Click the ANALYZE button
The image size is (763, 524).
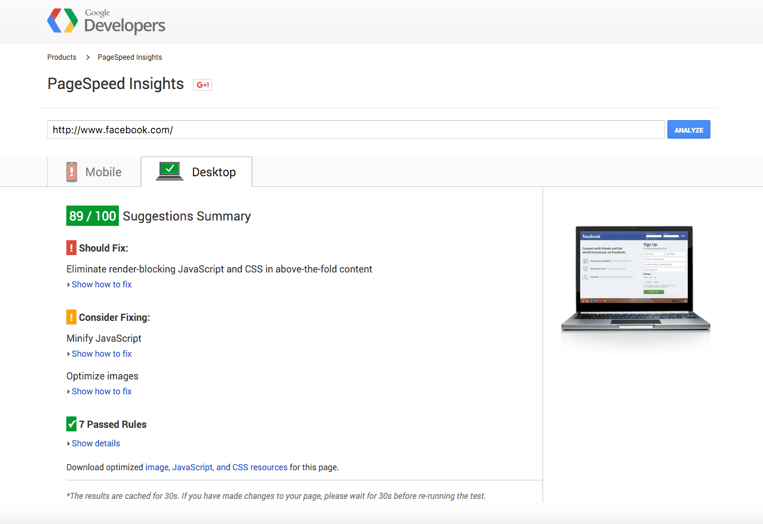689,129
